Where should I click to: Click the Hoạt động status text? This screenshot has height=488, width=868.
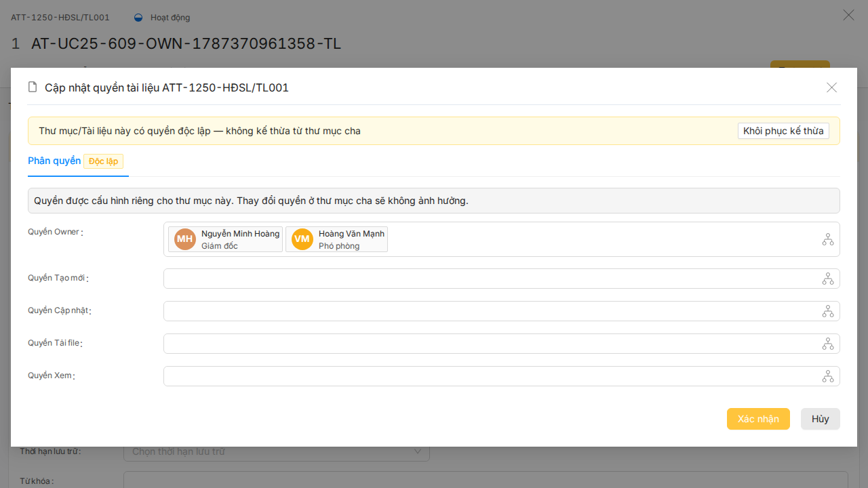click(x=170, y=18)
